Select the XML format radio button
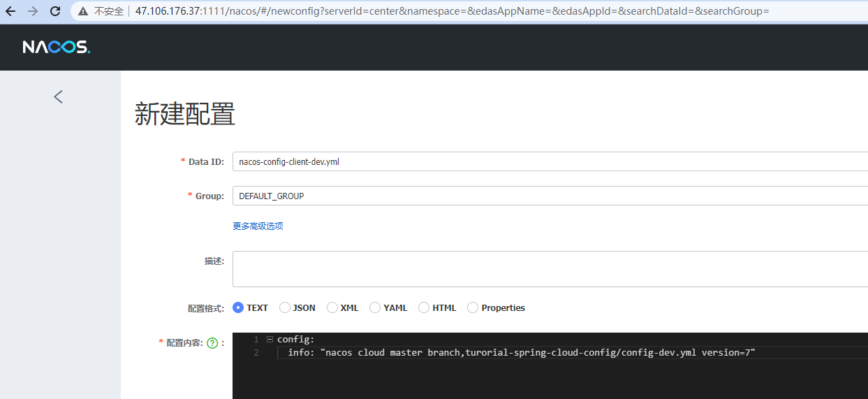Viewport: 868px width, 399px height. tap(332, 307)
